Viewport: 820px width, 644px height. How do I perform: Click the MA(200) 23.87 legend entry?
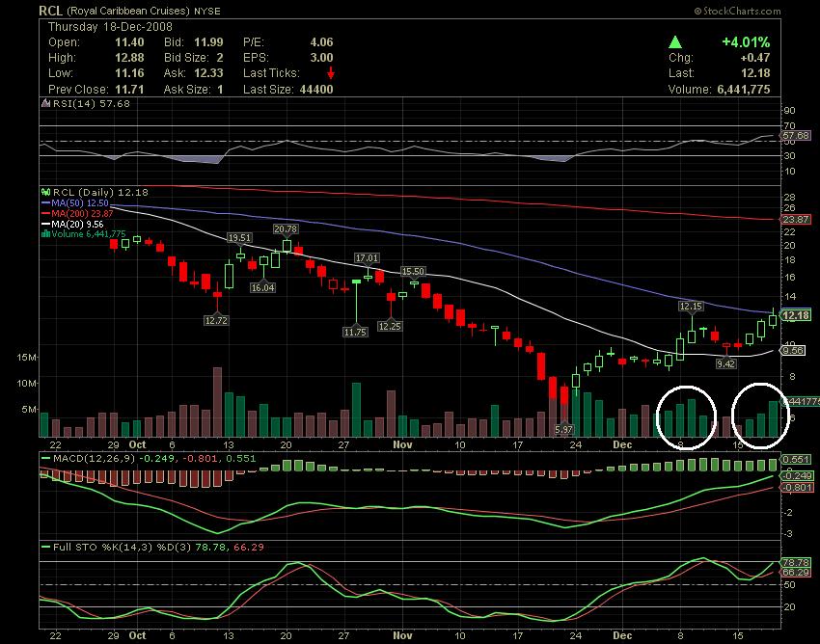pyautogui.click(x=77, y=213)
